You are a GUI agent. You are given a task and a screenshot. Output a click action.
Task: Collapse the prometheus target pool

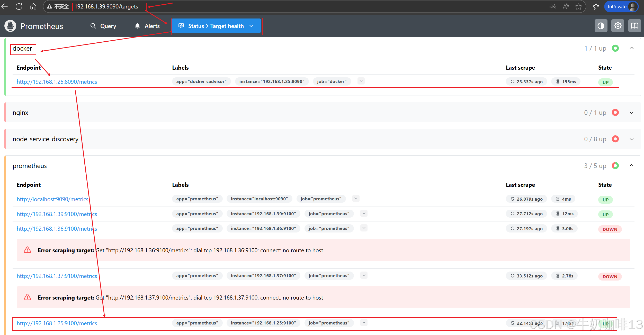click(x=631, y=166)
